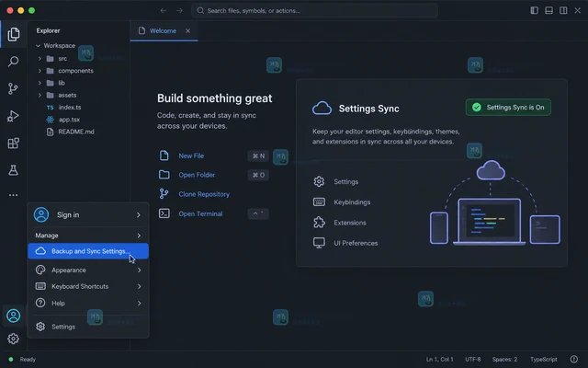Open the Explorer view in activity bar
This screenshot has height=368, width=588.
pos(14,34)
